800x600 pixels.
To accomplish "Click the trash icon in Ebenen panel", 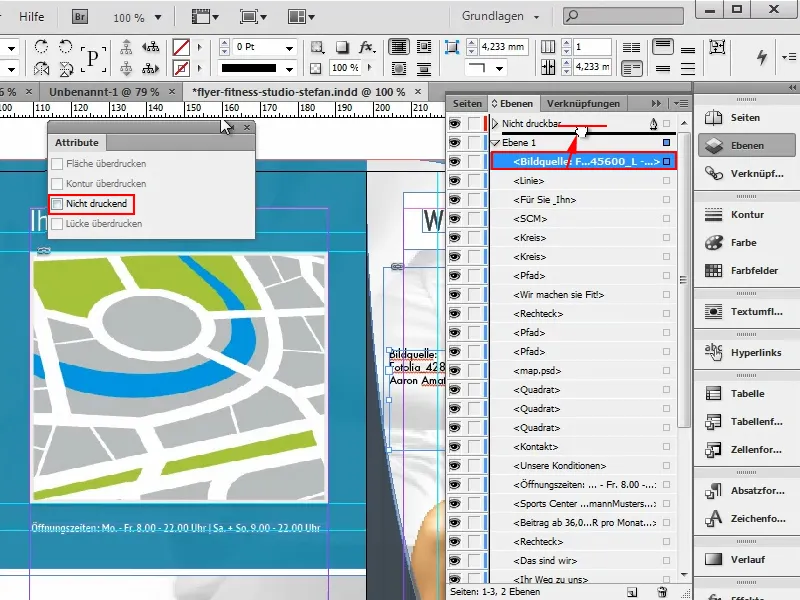I will 662,592.
